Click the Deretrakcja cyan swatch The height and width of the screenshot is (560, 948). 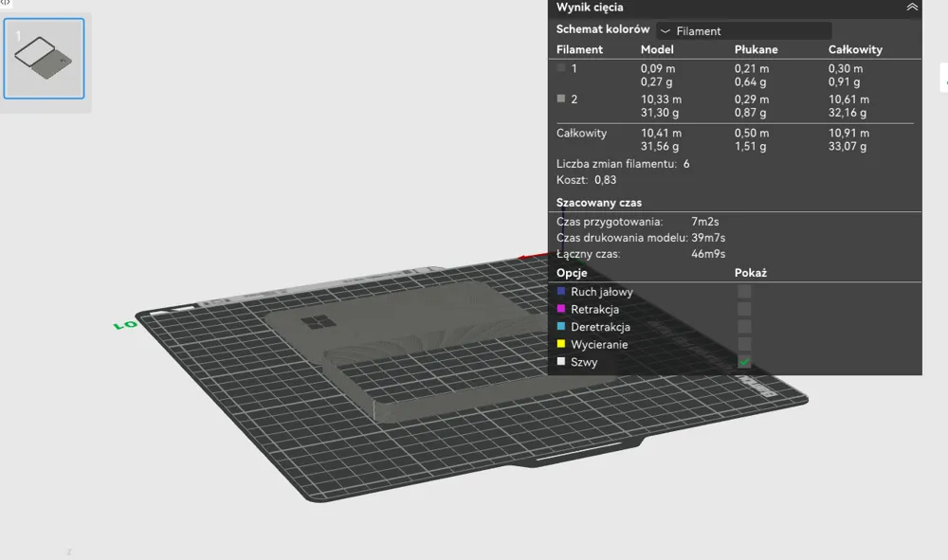[561, 326]
